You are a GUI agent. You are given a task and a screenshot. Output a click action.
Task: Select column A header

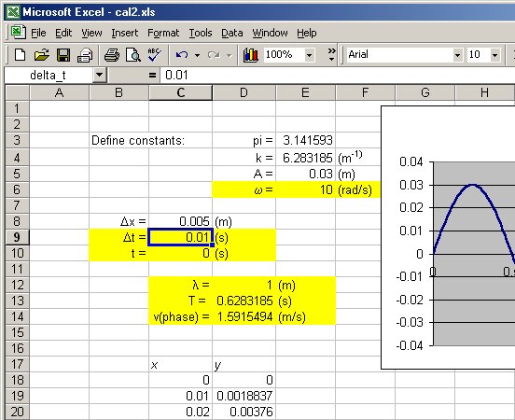coord(59,92)
